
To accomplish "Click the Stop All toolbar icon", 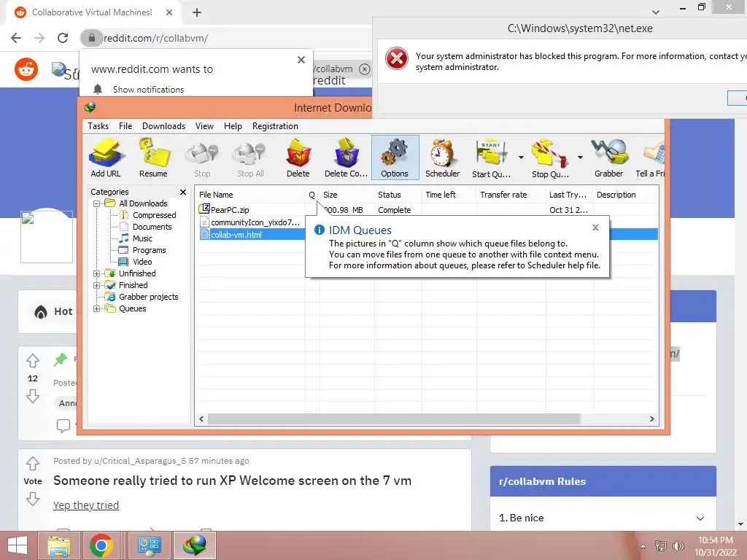I will tap(251, 157).
